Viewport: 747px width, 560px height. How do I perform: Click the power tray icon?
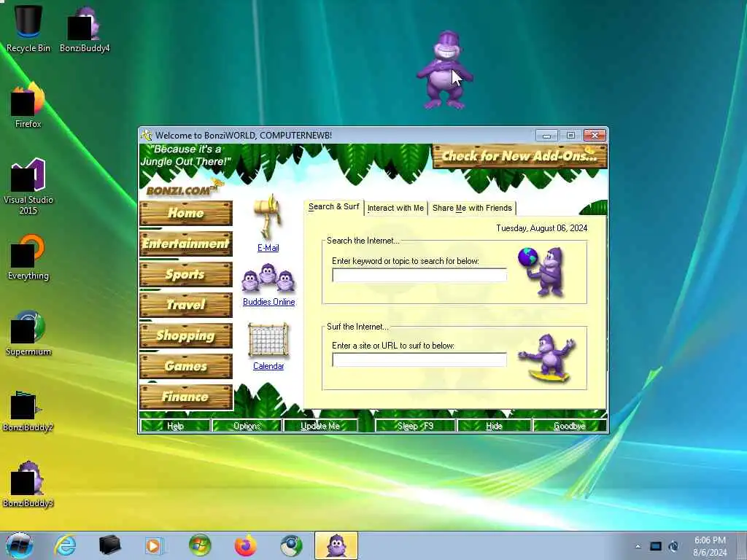pos(673,546)
